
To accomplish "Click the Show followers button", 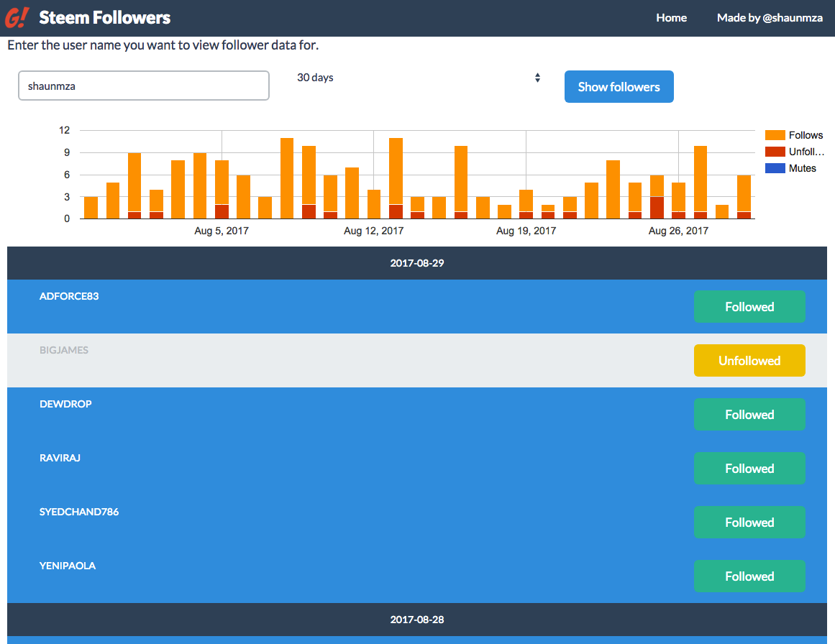I will 619,87.
